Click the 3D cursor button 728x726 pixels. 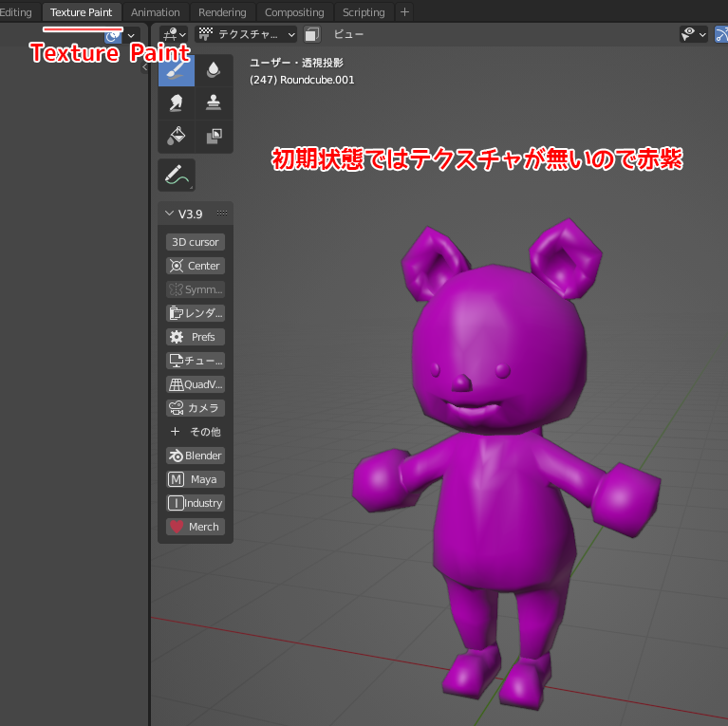(196, 242)
